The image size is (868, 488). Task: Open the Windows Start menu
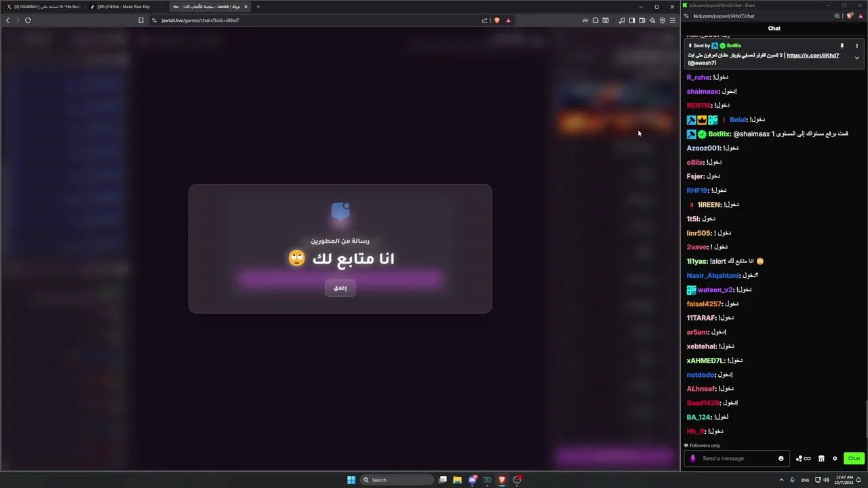point(351,480)
